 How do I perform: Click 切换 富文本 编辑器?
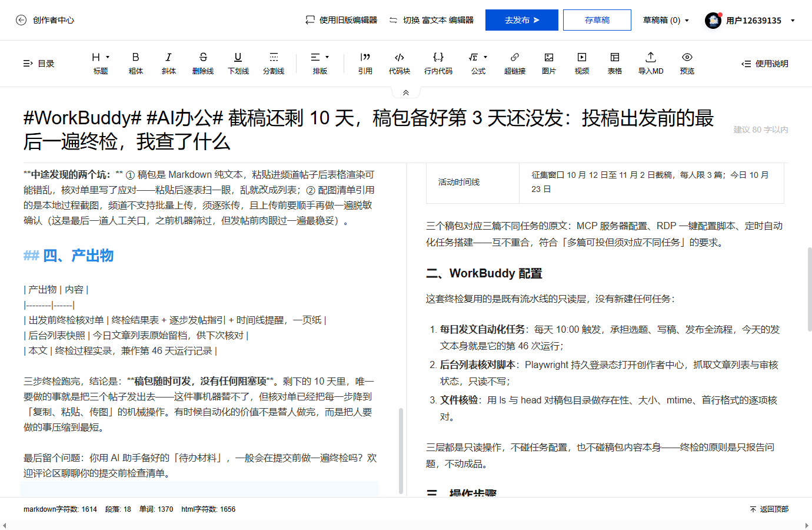click(431, 20)
